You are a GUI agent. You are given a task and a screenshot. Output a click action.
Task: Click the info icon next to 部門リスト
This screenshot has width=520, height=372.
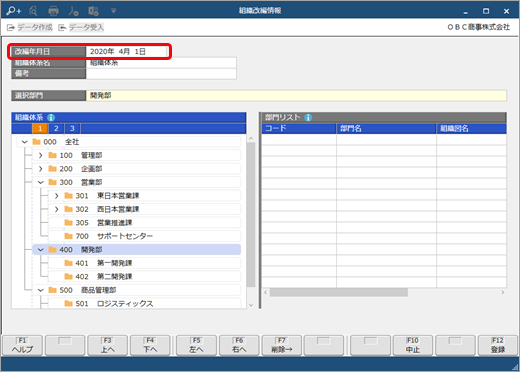tap(308, 117)
